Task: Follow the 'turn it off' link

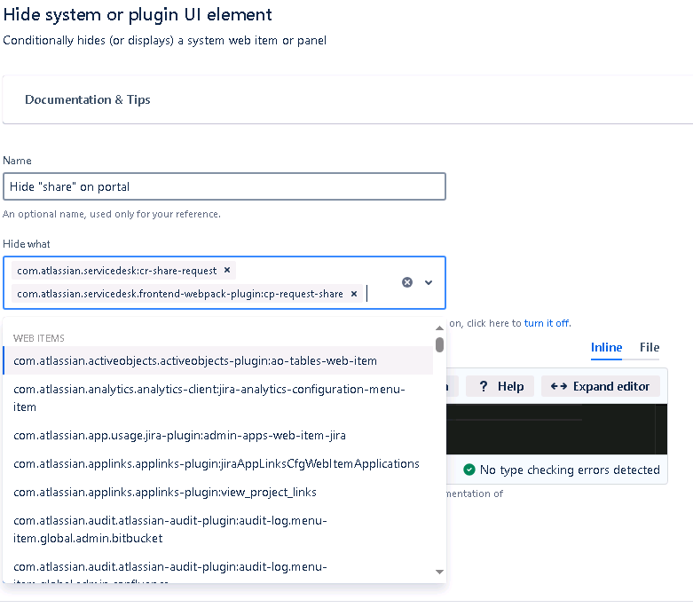Action: tap(547, 323)
